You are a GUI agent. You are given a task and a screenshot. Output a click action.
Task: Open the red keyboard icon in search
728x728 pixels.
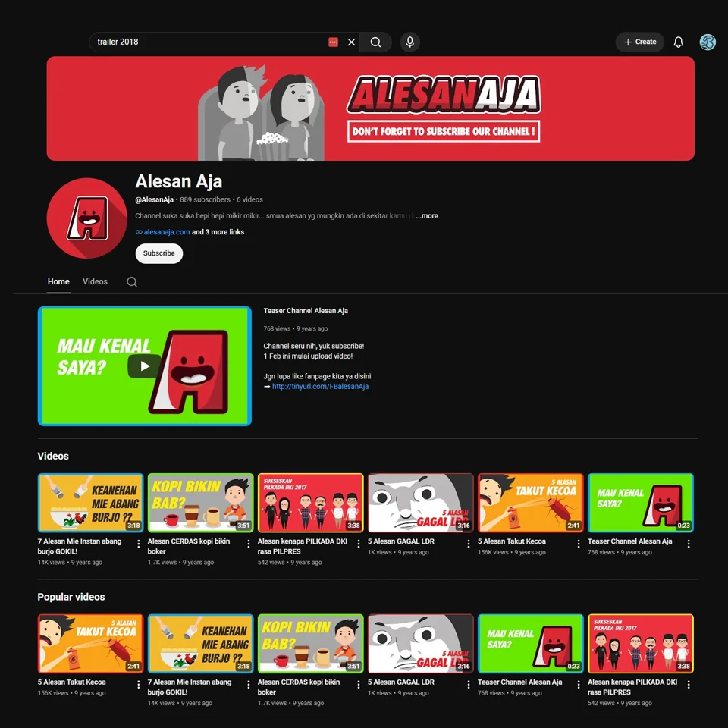(333, 42)
